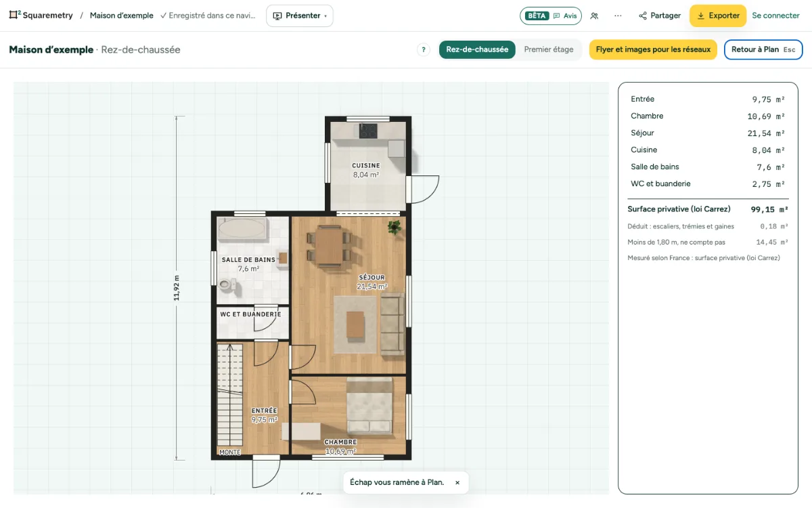Click the question mark help icon

tap(424, 49)
